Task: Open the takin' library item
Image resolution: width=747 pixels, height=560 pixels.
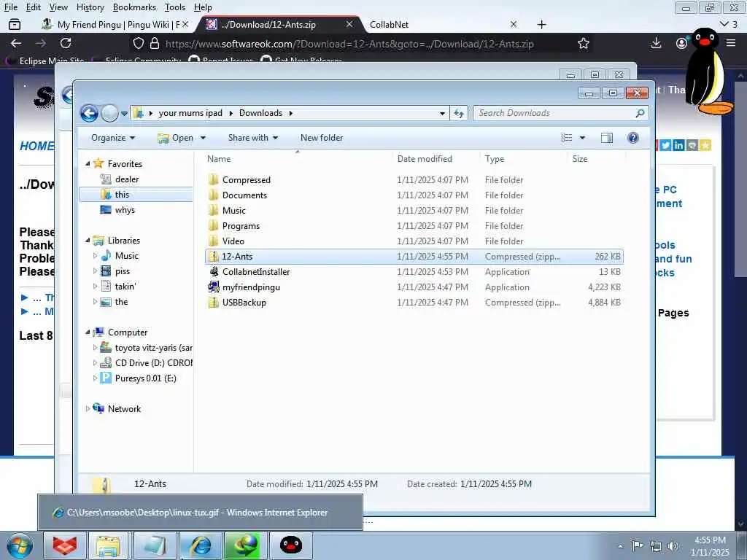Action: point(125,286)
